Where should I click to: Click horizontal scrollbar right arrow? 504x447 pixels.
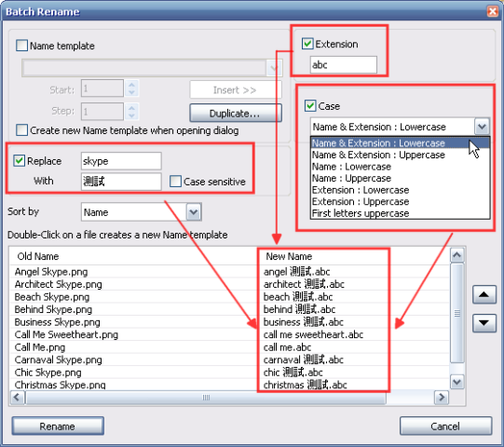[x=442, y=398]
